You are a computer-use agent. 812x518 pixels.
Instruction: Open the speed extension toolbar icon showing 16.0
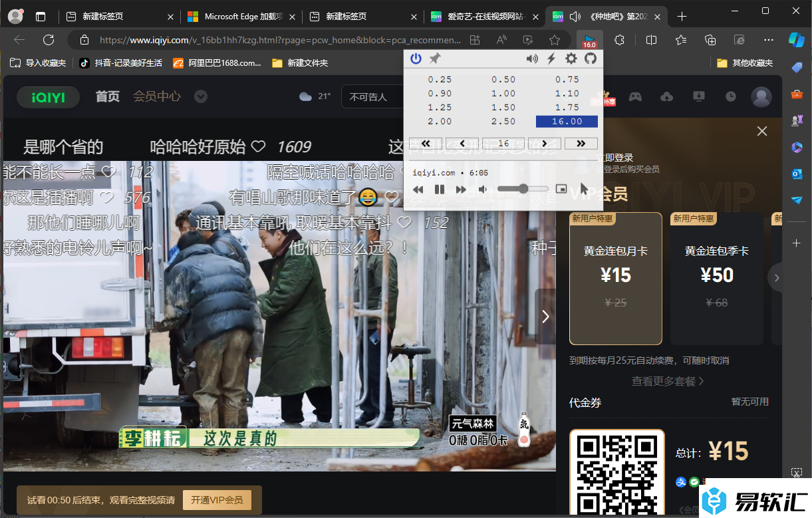(589, 40)
